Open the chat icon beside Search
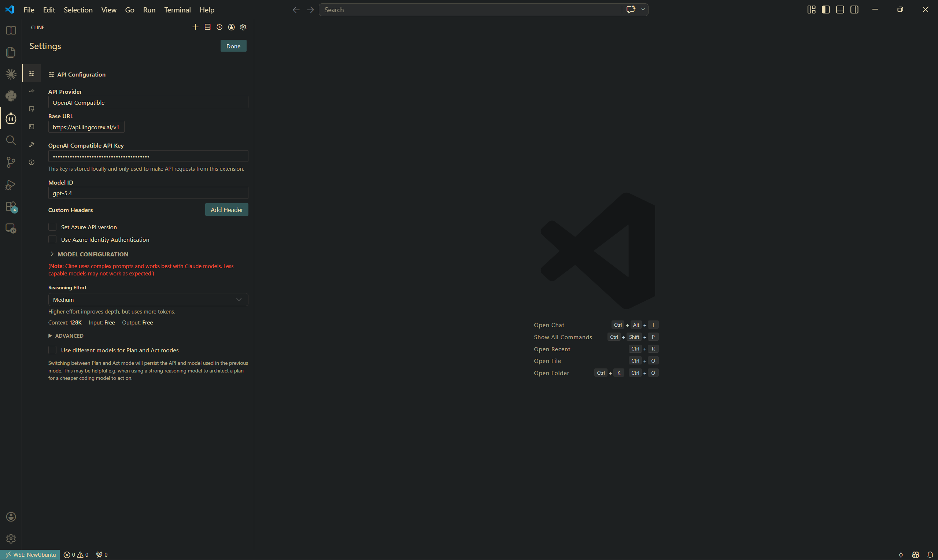The height and width of the screenshot is (560, 938). click(x=630, y=10)
